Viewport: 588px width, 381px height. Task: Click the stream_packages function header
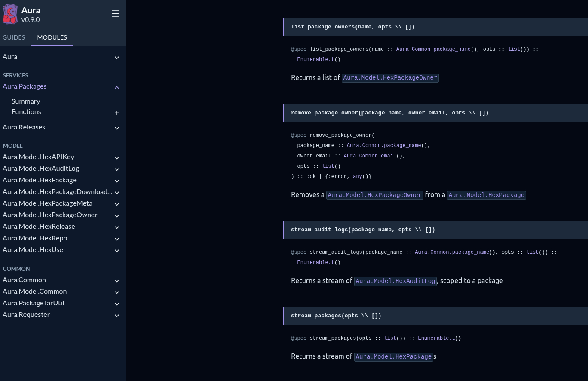336,316
